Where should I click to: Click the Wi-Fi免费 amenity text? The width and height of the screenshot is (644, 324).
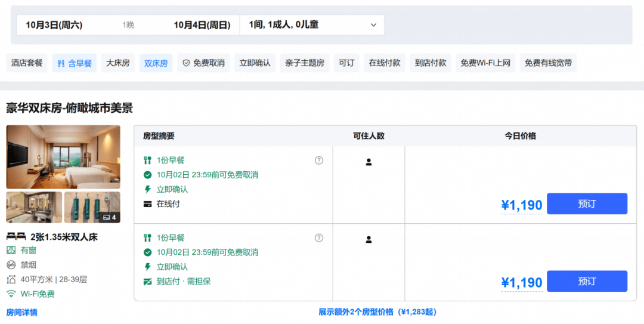point(38,294)
